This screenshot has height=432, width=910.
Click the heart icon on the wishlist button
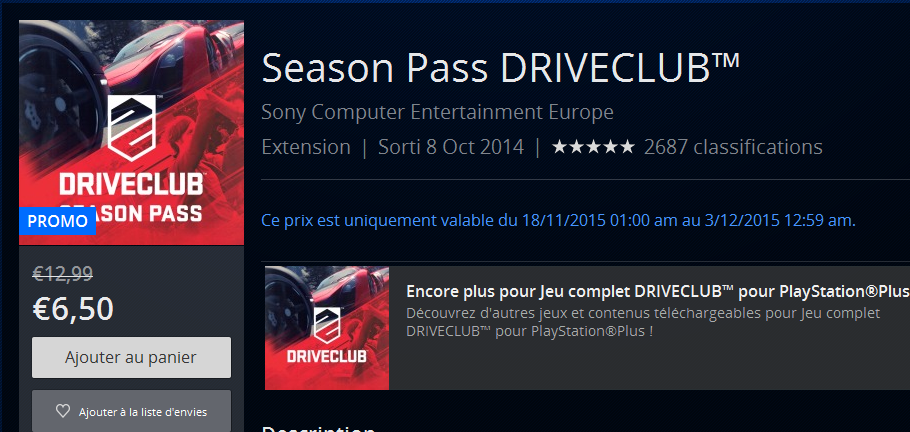(63, 412)
